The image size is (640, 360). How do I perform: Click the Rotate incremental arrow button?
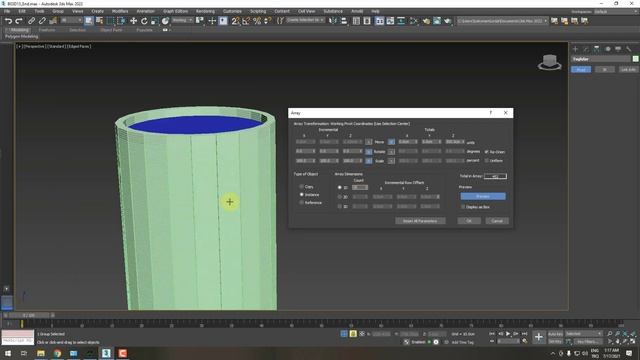369,151
